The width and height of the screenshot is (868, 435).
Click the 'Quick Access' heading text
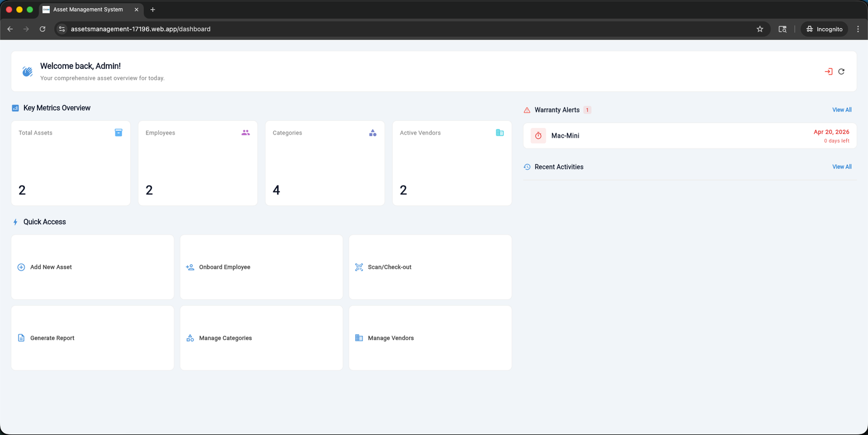pos(44,222)
